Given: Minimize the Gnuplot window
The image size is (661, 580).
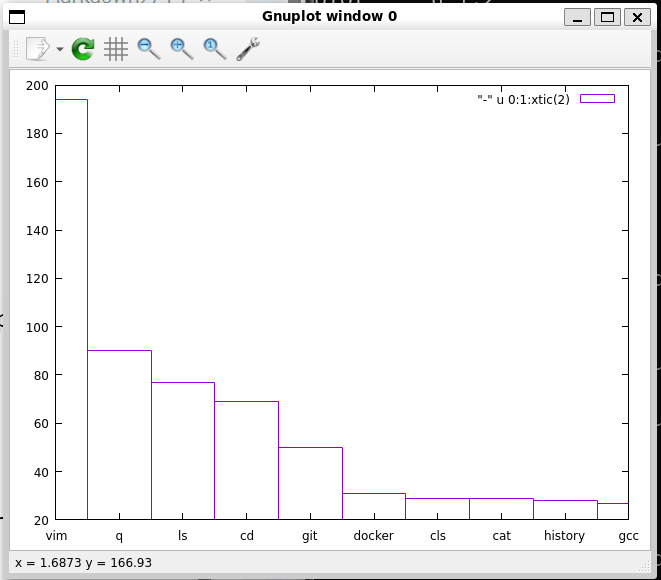Looking at the screenshot, I should tap(577, 17).
